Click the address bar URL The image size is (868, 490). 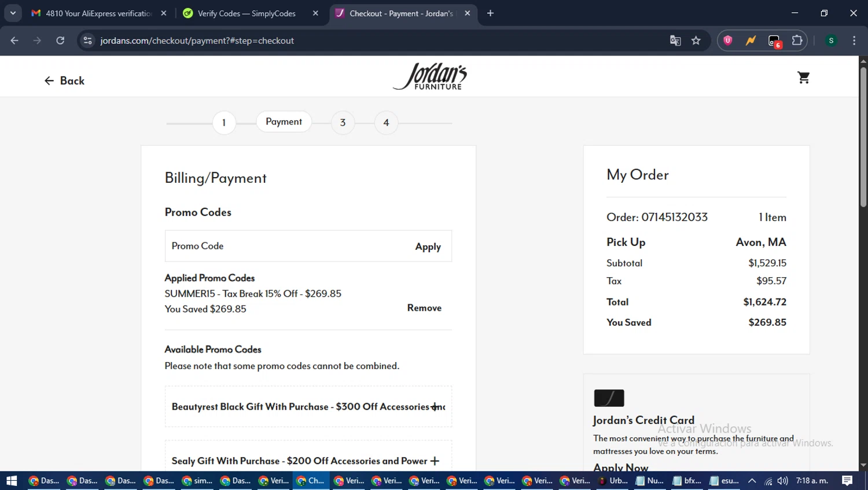point(197,40)
